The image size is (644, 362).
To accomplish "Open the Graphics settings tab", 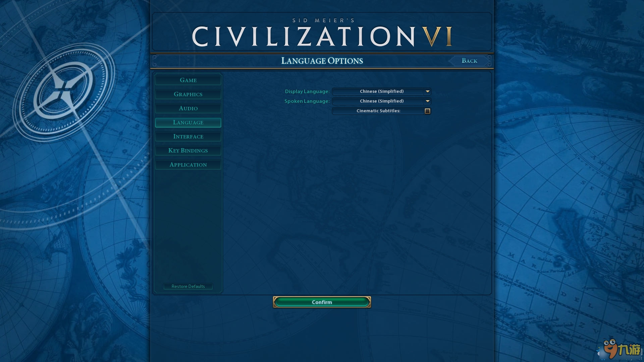I will (188, 94).
